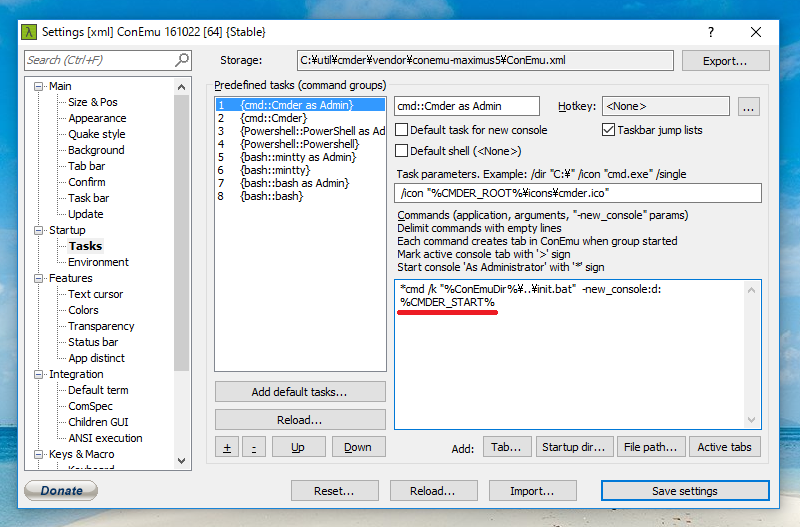This screenshot has height=527, width=800.
Task: Click the search magnifier icon
Action: point(182,60)
